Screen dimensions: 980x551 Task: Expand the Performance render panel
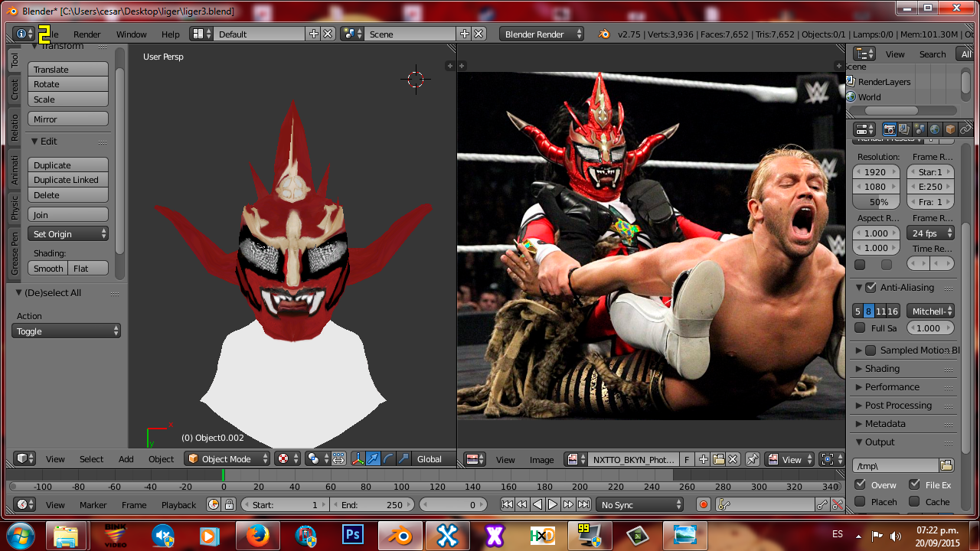click(x=892, y=387)
